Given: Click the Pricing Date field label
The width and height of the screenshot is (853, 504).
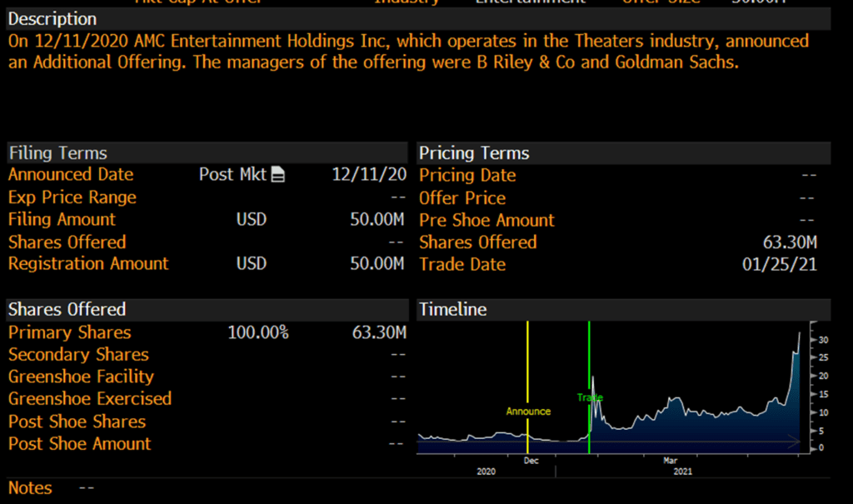Looking at the screenshot, I should pos(467,176).
